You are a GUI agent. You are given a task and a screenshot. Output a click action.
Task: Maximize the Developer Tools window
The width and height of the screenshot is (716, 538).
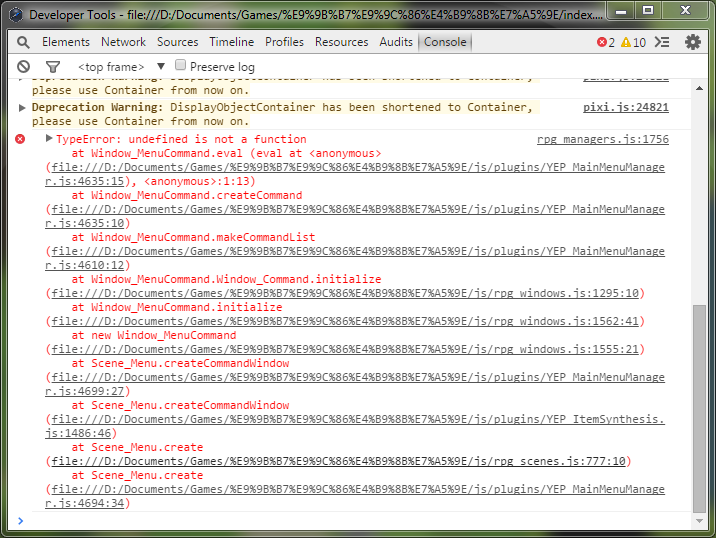648,10
